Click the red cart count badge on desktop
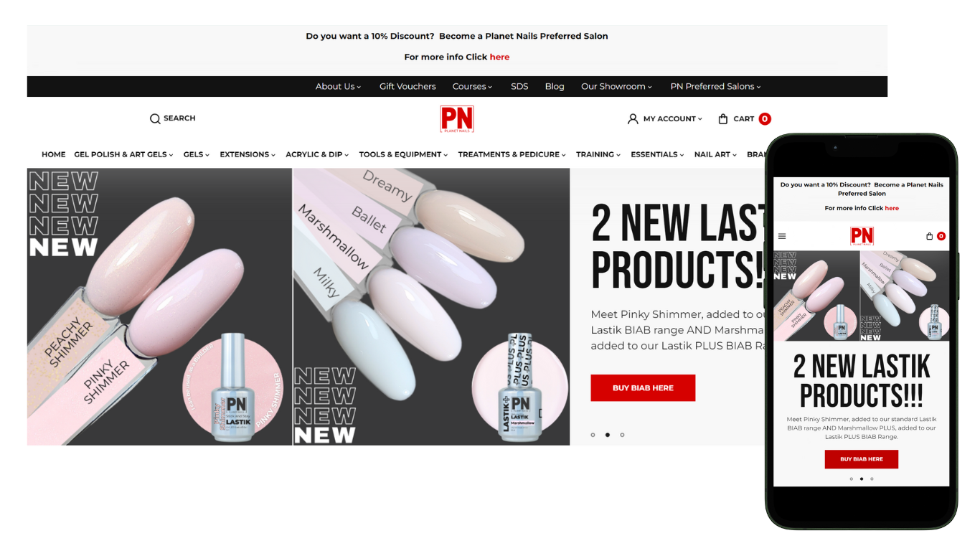Screen dimensions: 980x551 pos(765,119)
